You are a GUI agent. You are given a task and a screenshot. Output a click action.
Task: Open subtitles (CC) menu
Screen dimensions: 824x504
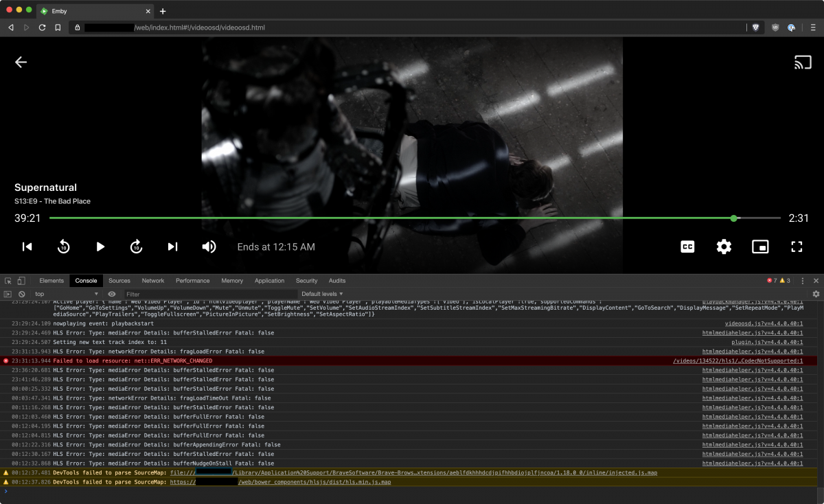coord(687,247)
